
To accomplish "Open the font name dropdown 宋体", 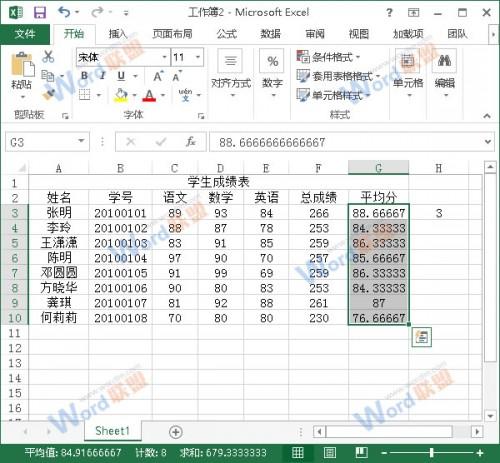I will pyautogui.click(x=164, y=57).
